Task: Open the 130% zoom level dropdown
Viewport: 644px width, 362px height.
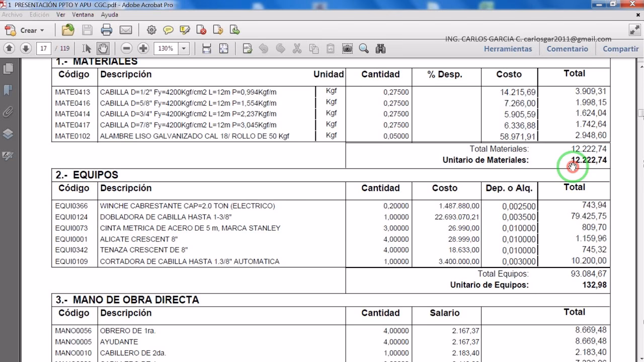Action: click(184, 48)
